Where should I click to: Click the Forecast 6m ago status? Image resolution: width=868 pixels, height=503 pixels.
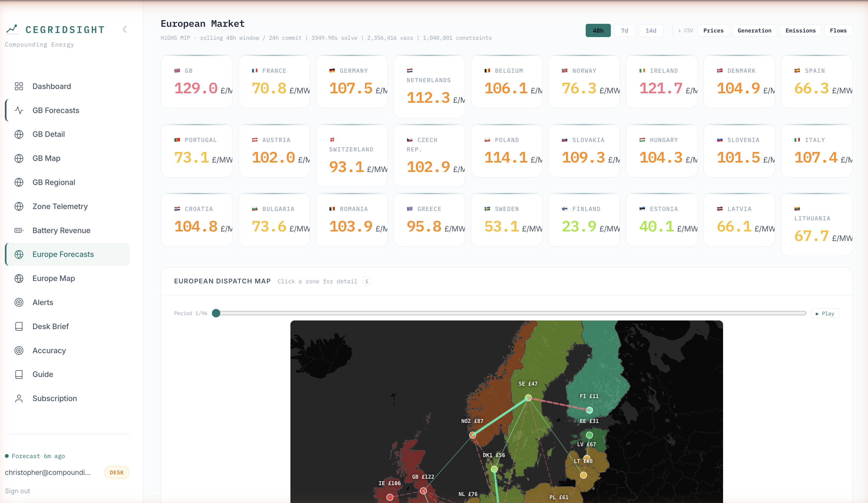[x=35, y=456]
